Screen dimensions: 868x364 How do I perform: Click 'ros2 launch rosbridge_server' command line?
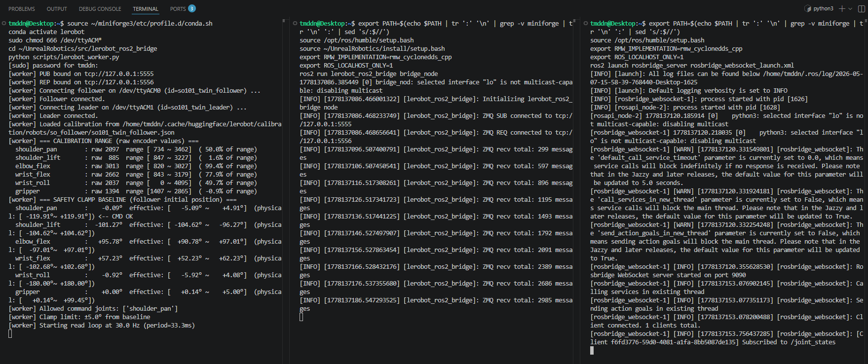point(692,65)
